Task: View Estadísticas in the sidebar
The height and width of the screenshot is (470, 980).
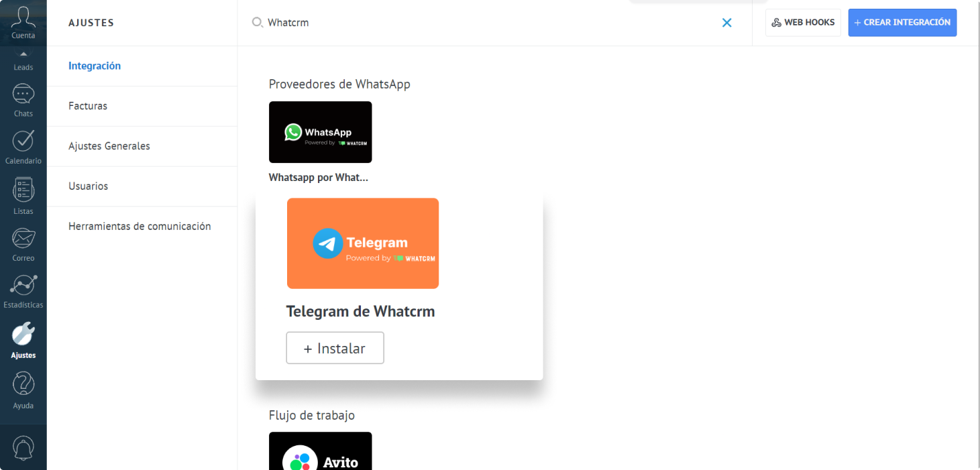Action: tap(23, 290)
